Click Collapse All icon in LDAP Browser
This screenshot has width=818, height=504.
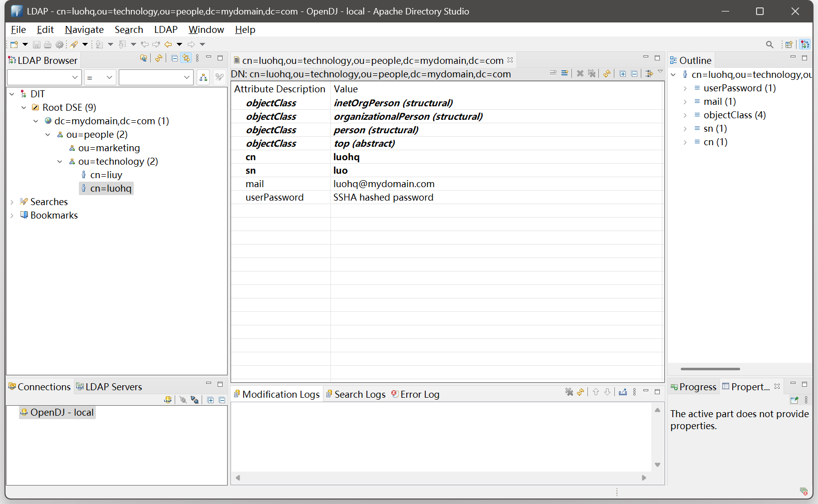[x=174, y=58]
